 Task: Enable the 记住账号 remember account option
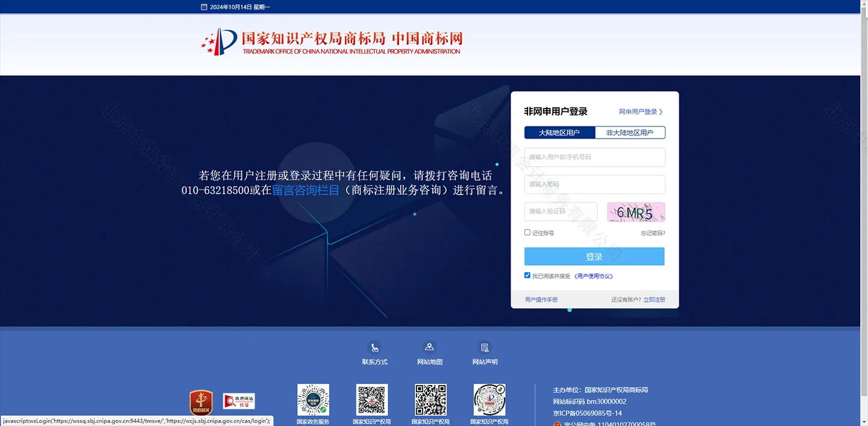(x=527, y=232)
